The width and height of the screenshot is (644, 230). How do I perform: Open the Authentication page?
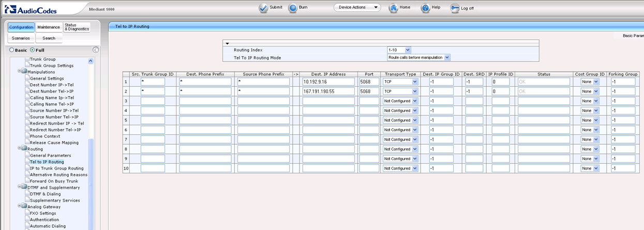coord(44,220)
